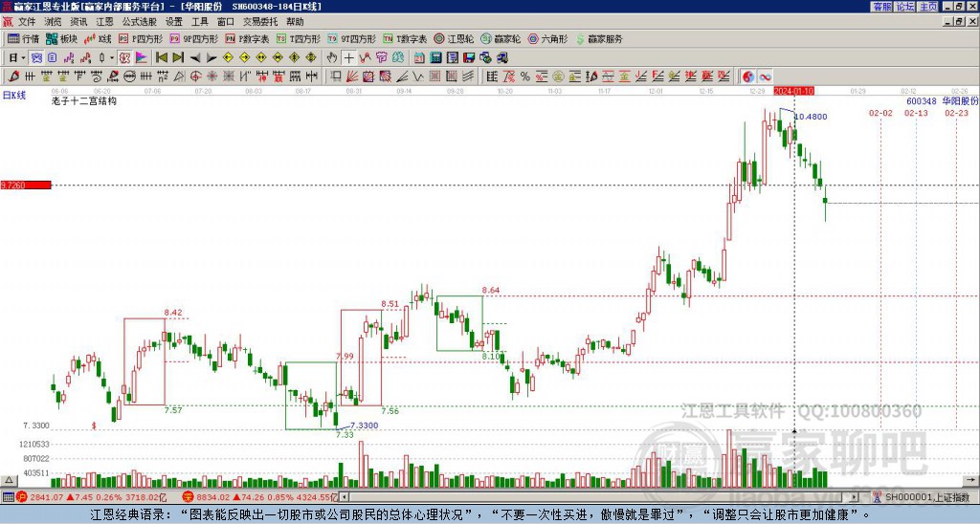Click the right arrow above status bar

(972, 480)
